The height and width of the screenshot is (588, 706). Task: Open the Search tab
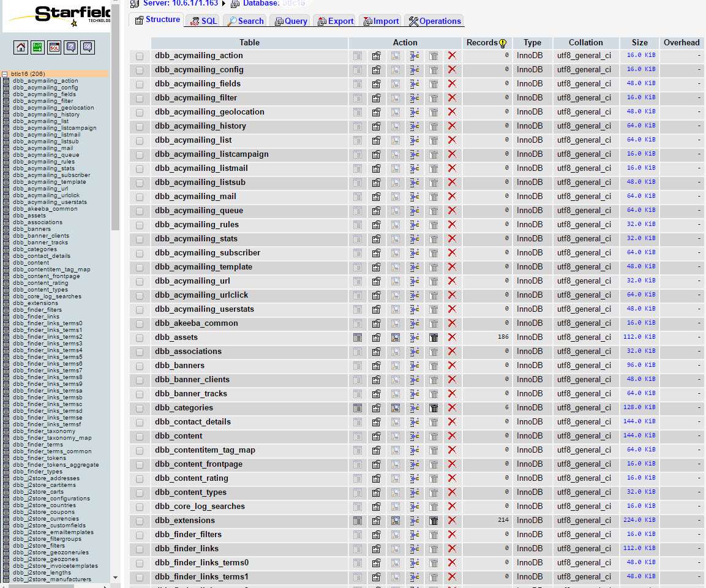click(246, 21)
